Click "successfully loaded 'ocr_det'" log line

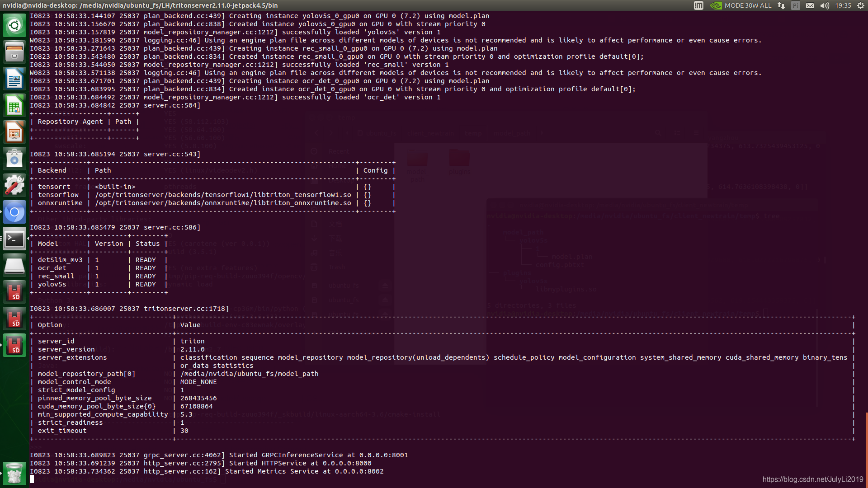(x=235, y=97)
